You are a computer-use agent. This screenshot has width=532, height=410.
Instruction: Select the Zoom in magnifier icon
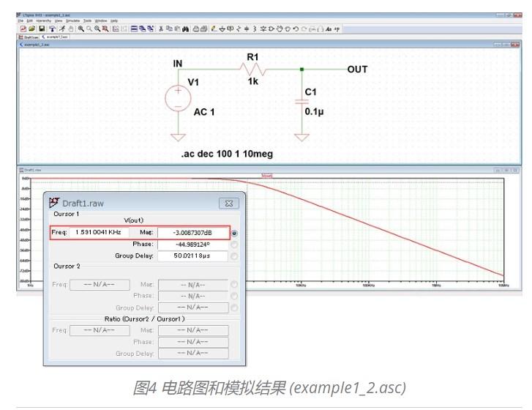[x=80, y=29]
